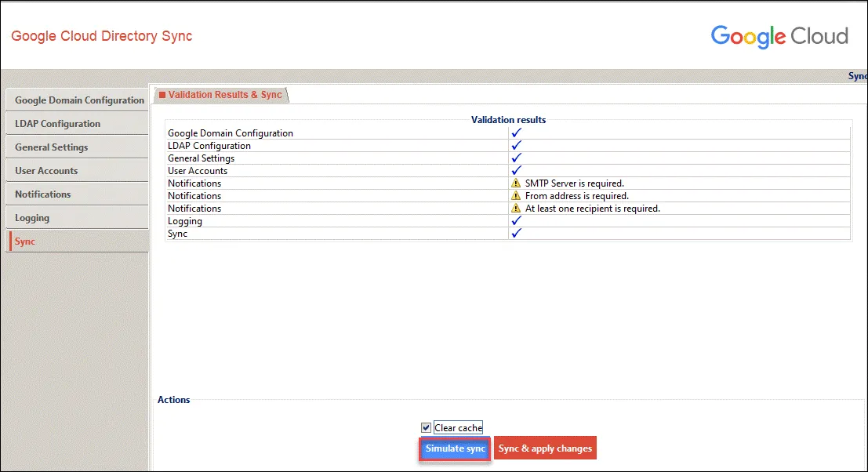This screenshot has width=868, height=472.
Task: Click warning icon beside recipient required message
Action: (516, 209)
